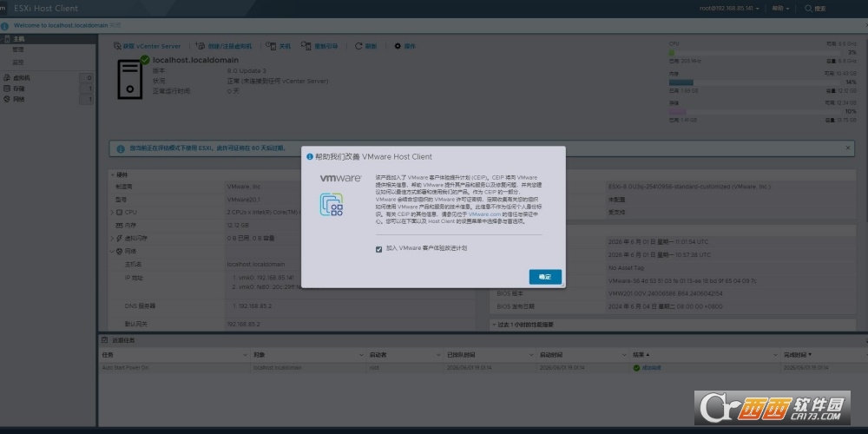Viewport: 868px width, 434px height.
Task: Click the VMware Host Client product icon
Action: [x=332, y=204]
